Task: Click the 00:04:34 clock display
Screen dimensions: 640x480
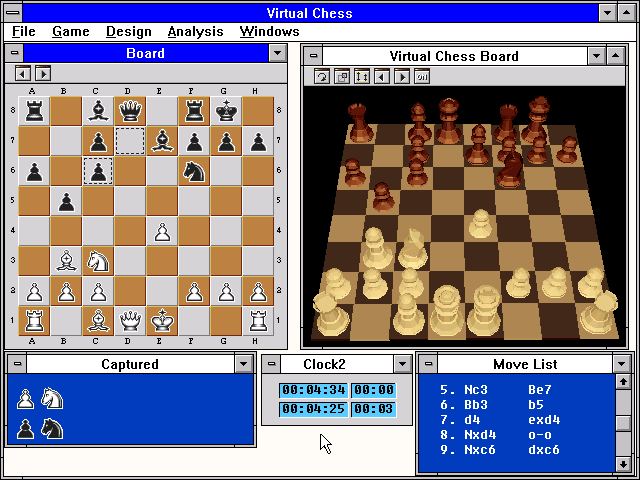Action: coord(313,390)
